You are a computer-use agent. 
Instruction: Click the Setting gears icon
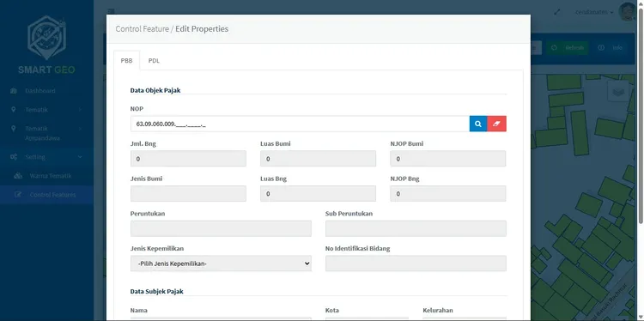pyautogui.click(x=14, y=157)
